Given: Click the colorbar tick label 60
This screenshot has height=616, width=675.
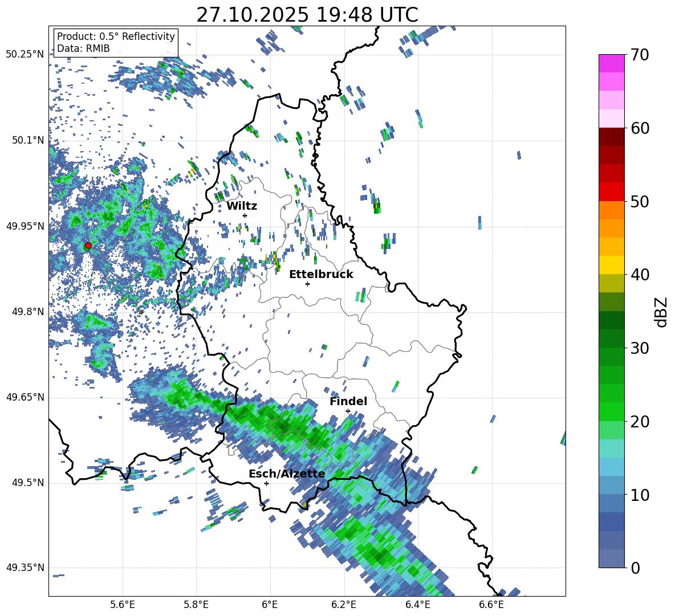Looking at the screenshot, I should pyautogui.click(x=640, y=128).
